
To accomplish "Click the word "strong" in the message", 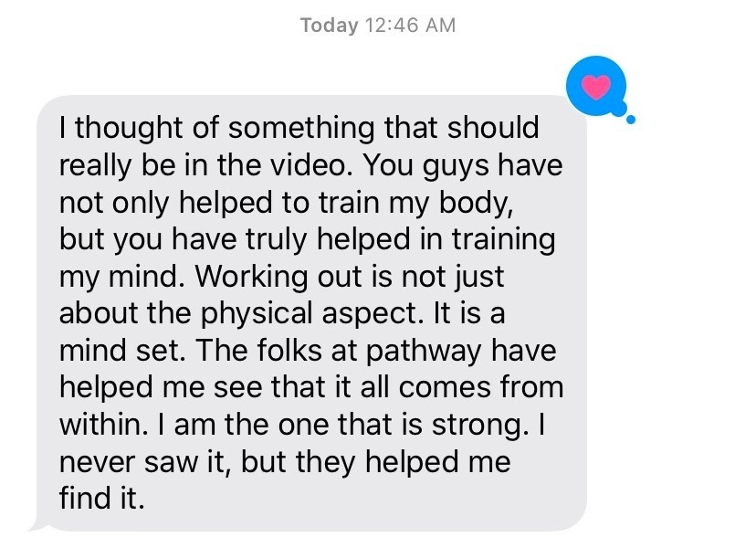I will point(477,426).
